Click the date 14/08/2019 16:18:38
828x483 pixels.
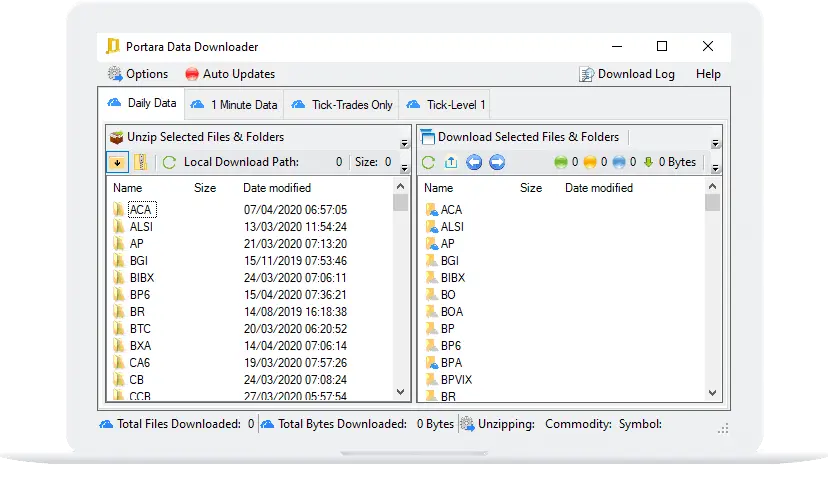tap(295, 312)
